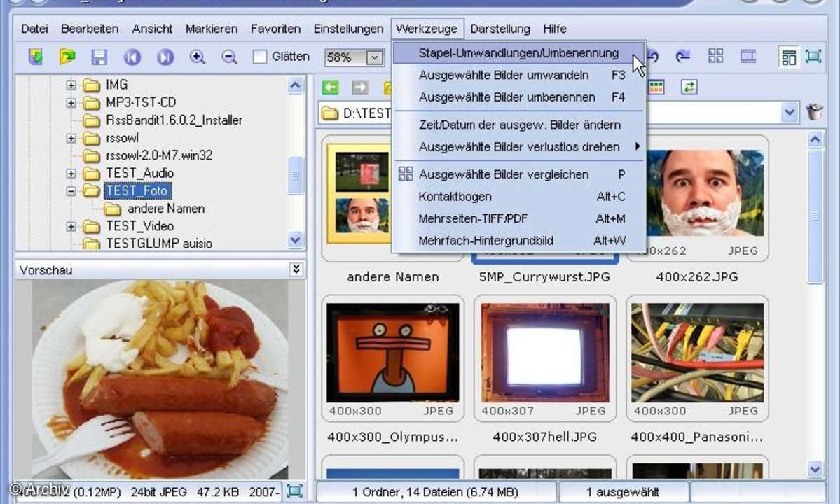Open the Hilfe menu
Screen dimensions: 840x504
point(554,29)
